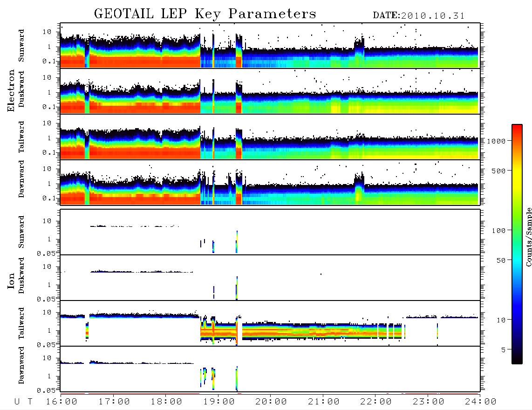
Task: Click the 0.05 tick of Ion Sunward panel
Action: click(x=46, y=253)
